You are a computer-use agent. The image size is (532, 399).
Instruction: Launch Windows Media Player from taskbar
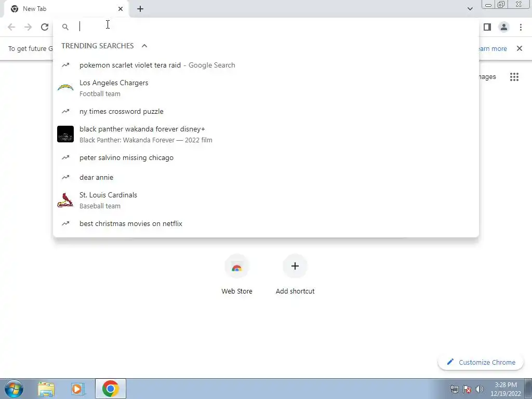[78, 389]
